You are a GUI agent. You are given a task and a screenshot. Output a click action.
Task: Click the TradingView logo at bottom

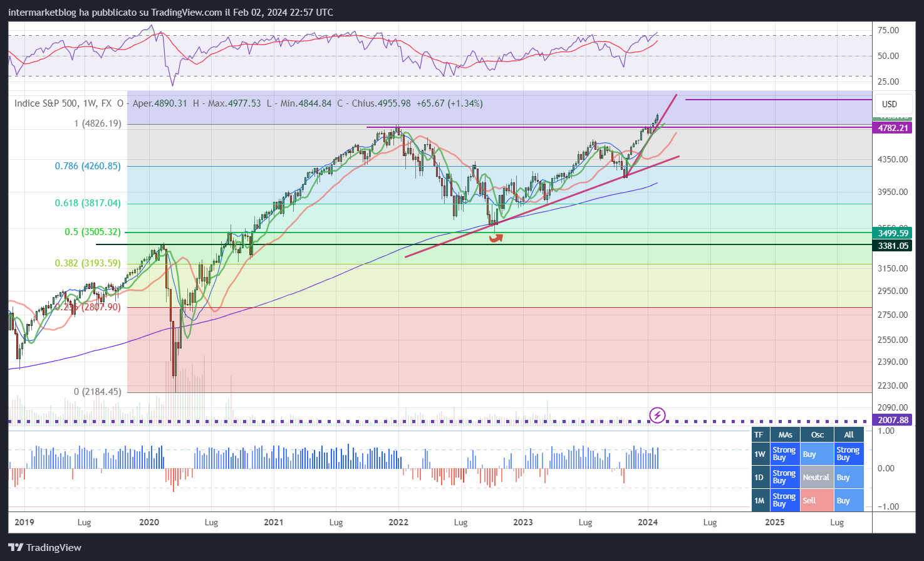pyautogui.click(x=45, y=547)
